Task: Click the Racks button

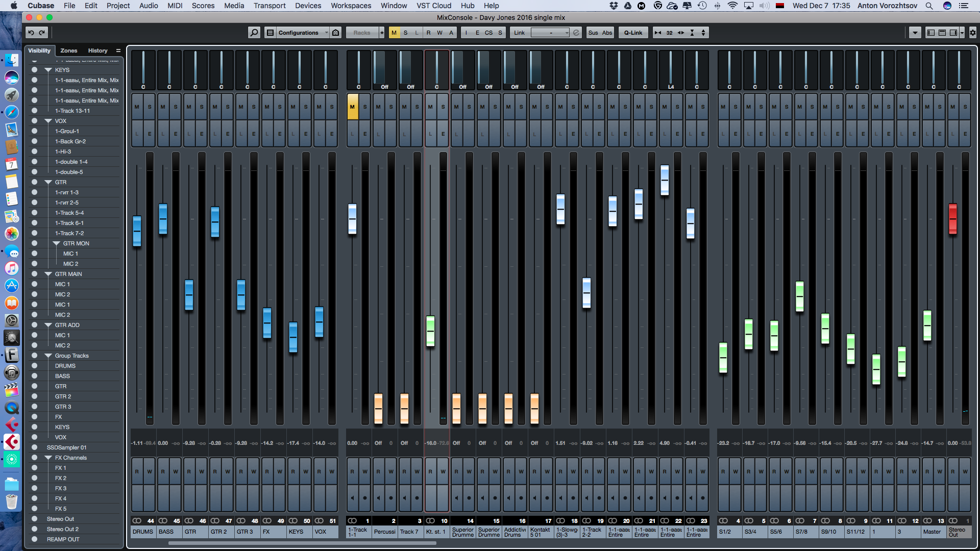Action: (x=362, y=33)
